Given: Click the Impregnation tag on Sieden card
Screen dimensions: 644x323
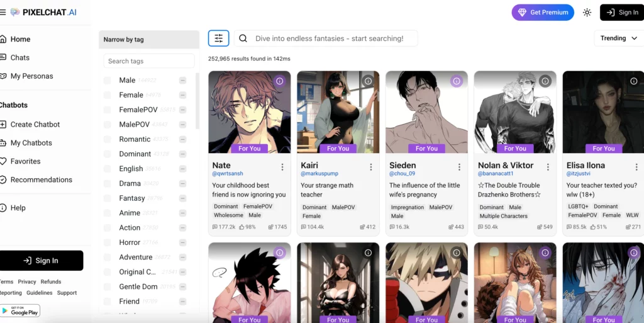Looking at the screenshot, I should point(408,208).
